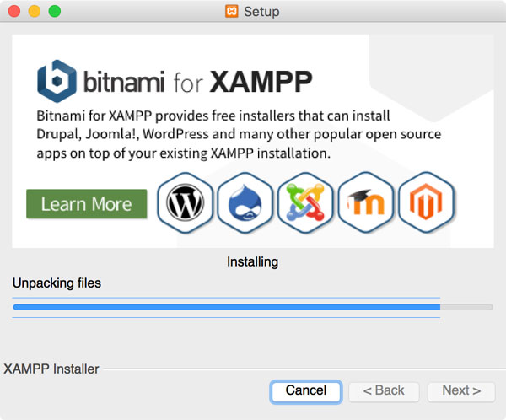Click the "bitnami for XAMPP" headline
Image resolution: width=506 pixels, height=420 pixels.
198,82
